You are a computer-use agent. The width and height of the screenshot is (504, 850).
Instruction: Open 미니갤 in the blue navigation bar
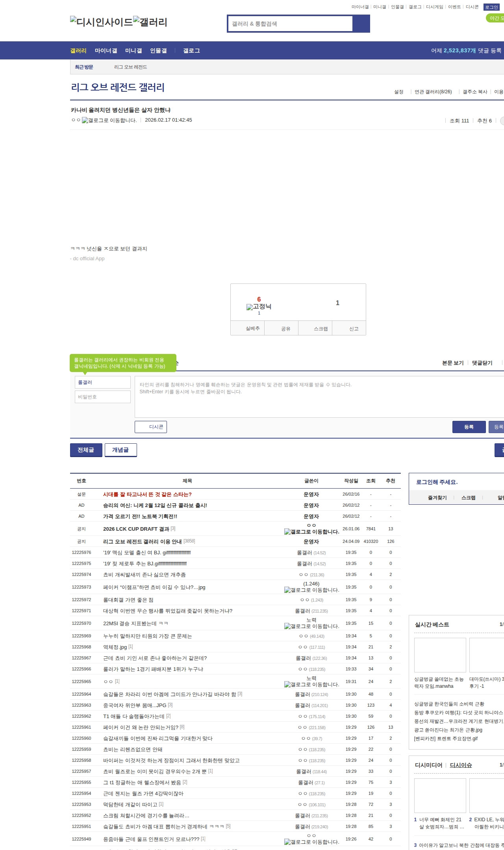133,51
